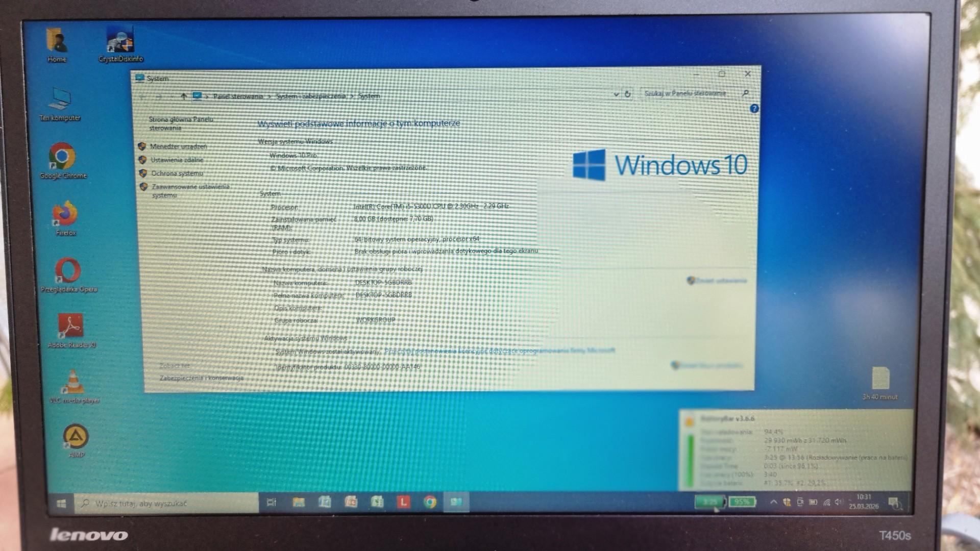Click the WORKGROUP value
This screenshot has width=980, height=551.
tap(376, 320)
